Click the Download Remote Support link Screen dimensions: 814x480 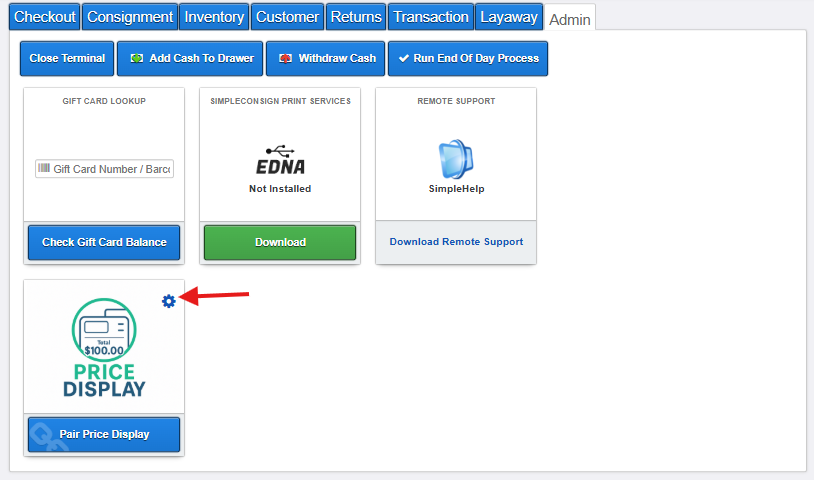(x=456, y=242)
